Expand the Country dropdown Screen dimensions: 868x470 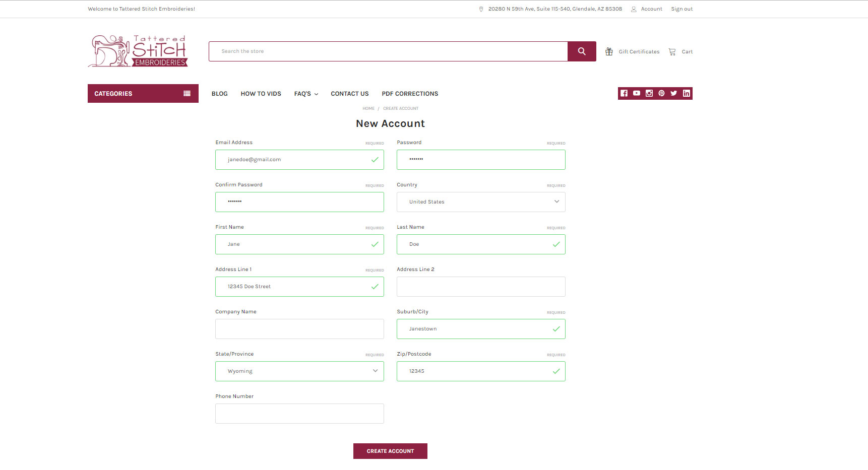coord(480,202)
